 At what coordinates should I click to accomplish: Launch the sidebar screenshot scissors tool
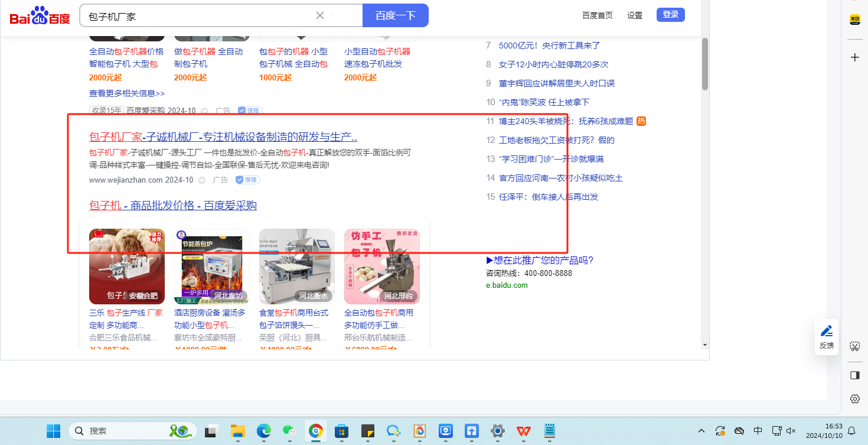pos(854,346)
